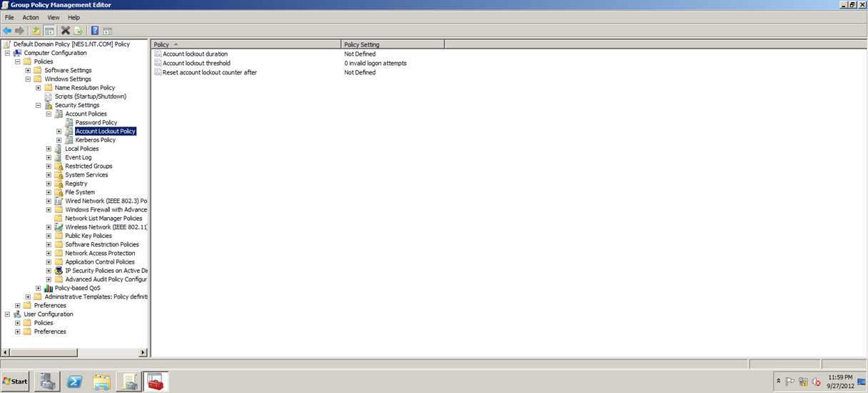Expand the Event Log node
This screenshot has width=868, height=393.
(49, 158)
